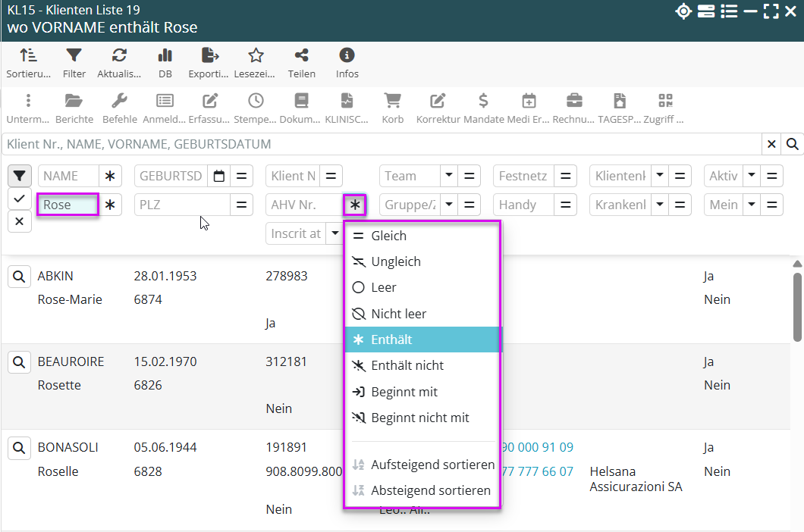Expand the Team dropdown arrow
804x532 pixels.
coord(449,176)
